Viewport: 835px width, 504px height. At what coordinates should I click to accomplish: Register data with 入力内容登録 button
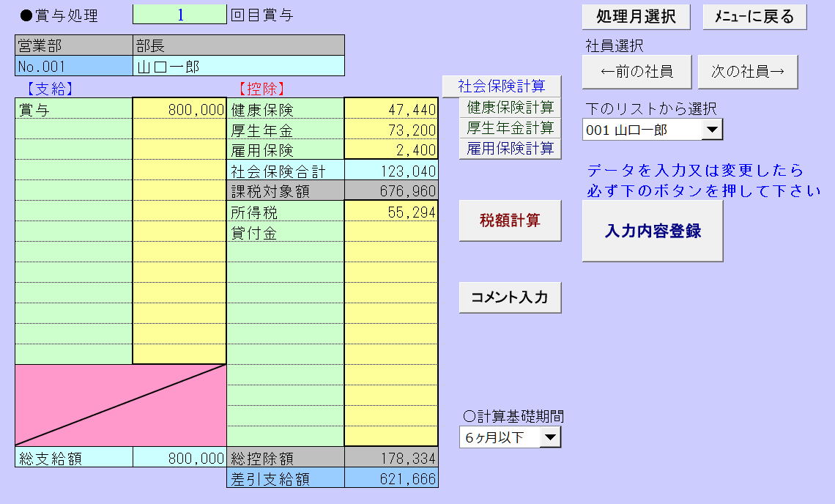652,231
